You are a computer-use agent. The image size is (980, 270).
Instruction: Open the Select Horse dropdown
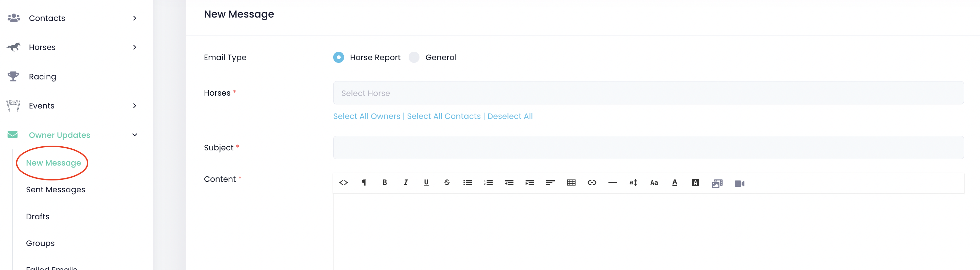coord(648,93)
